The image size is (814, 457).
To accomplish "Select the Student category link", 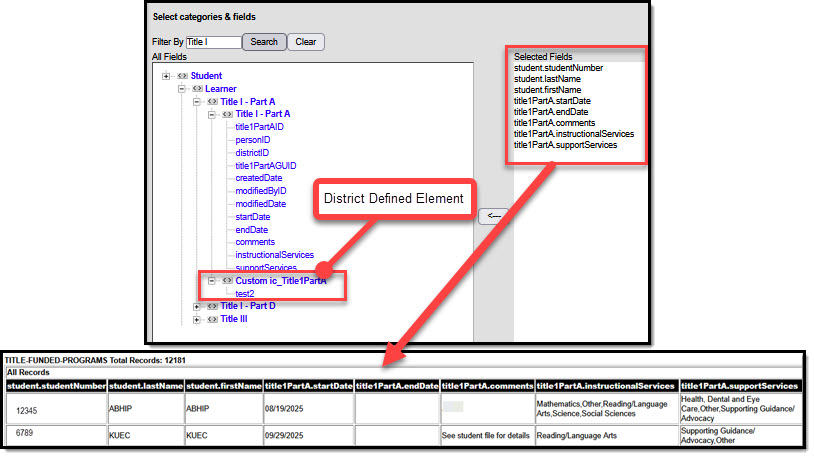I will (x=206, y=76).
